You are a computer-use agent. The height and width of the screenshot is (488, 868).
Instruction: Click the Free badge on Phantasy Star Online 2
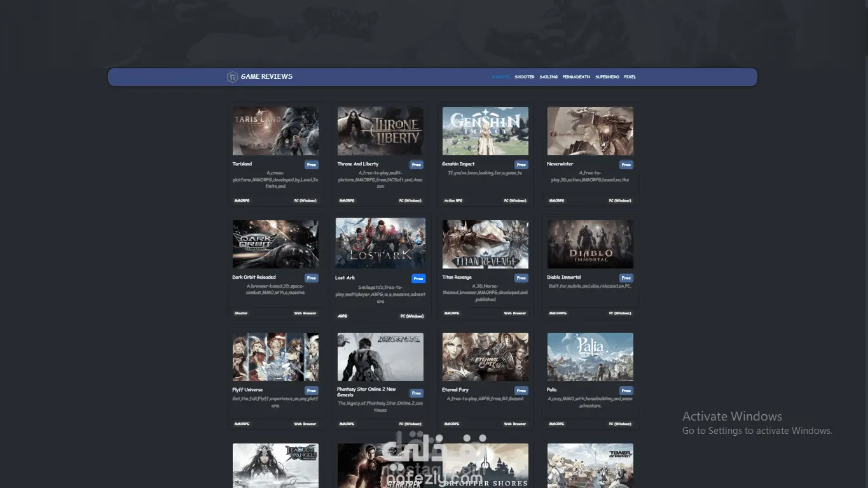point(417,393)
